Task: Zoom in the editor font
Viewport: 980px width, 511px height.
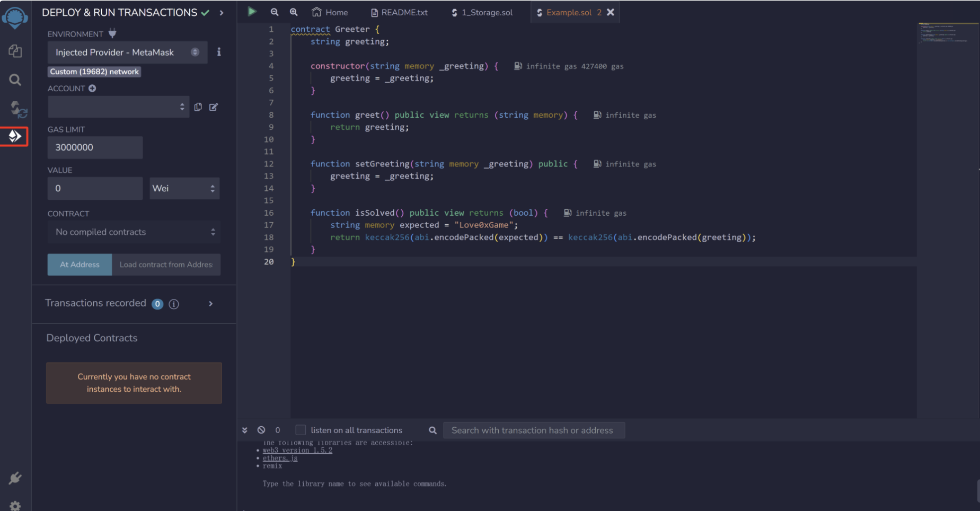Action: (294, 12)
